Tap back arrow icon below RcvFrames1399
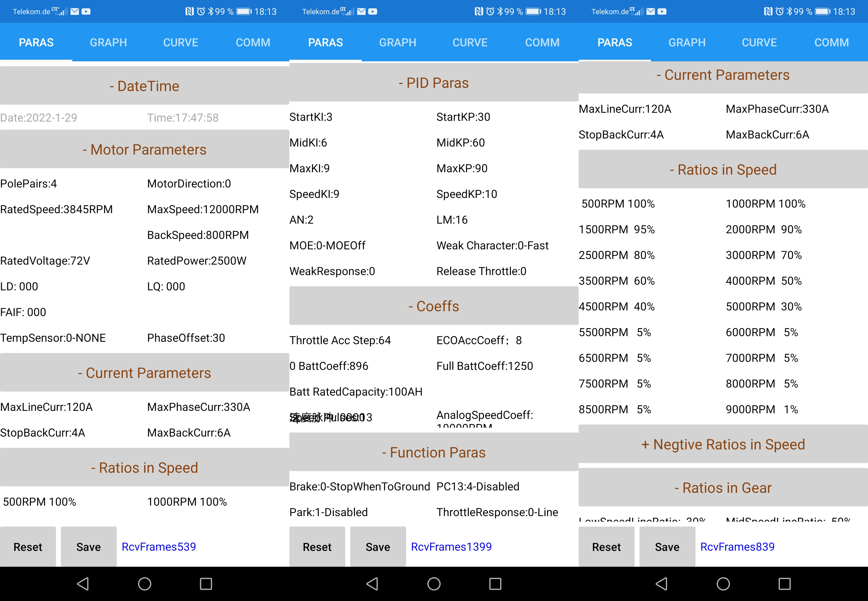868x601 pixels. tap(372, 584)
